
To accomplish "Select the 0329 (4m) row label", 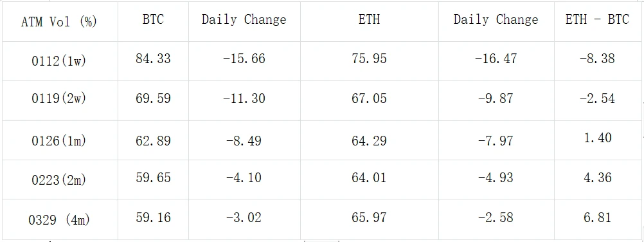I will pyautogui.click(x=58, y=219).
